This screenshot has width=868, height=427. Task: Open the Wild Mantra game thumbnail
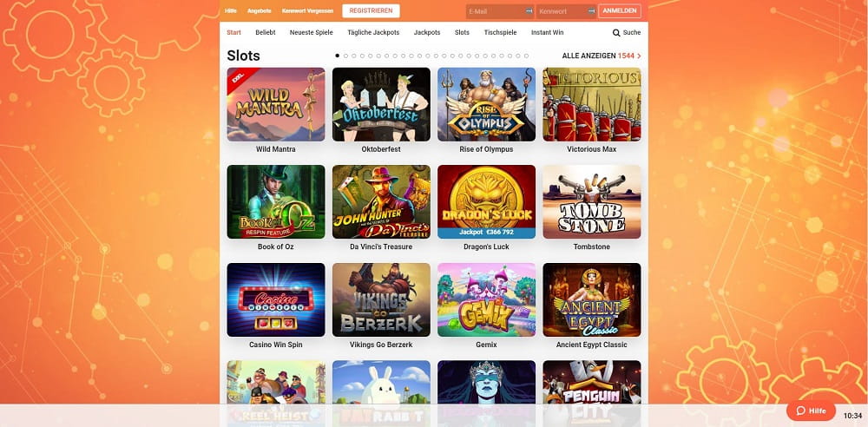point(276,105)
